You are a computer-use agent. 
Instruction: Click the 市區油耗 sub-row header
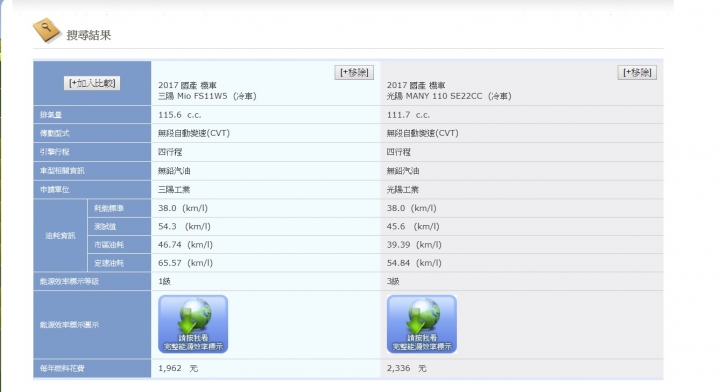[119, 245]
